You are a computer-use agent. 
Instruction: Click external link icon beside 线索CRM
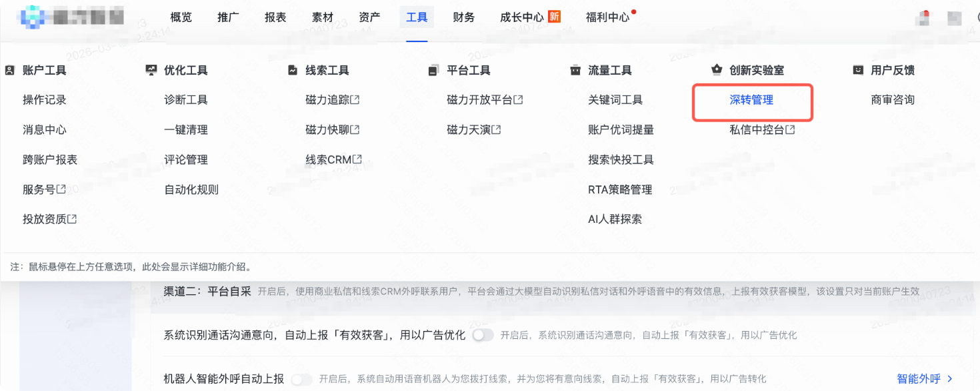[358, 159]
